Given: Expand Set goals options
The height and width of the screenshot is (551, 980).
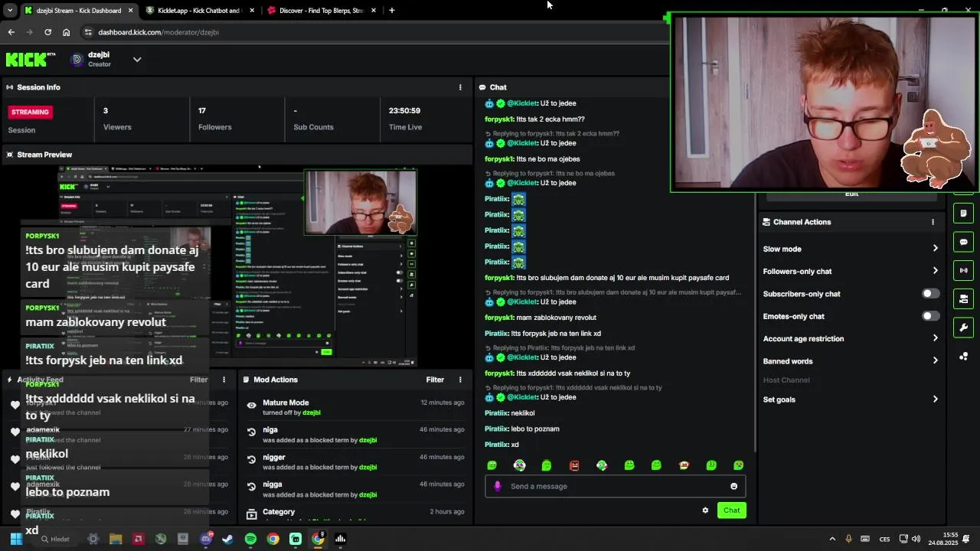Looking at the screenshot, I should (935, 399).
